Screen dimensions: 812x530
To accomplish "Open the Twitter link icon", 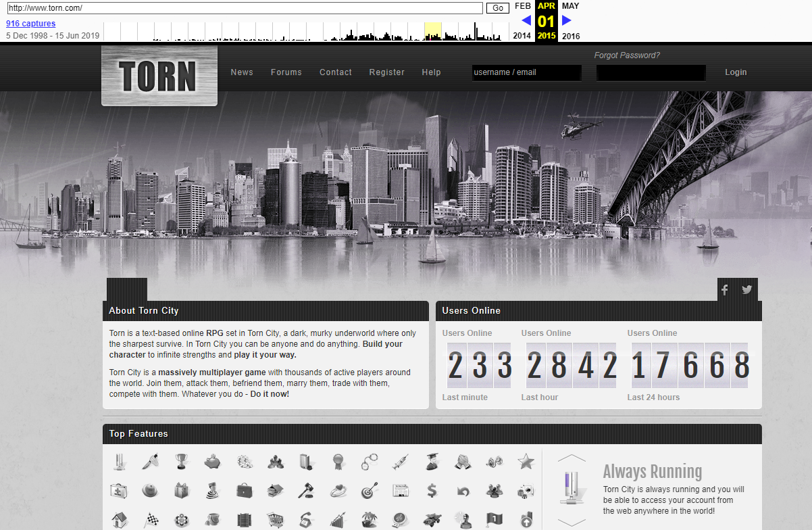I will [x=746, y=290].
